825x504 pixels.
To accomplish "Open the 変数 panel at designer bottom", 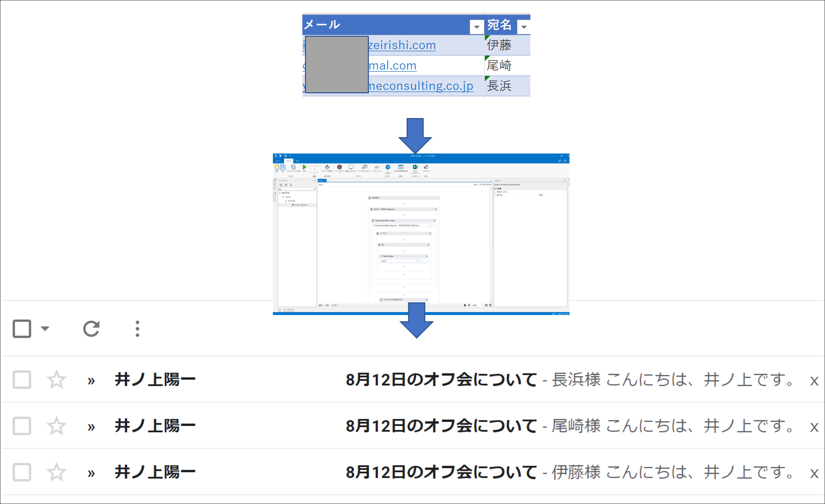I will click(x=320, y=305).
